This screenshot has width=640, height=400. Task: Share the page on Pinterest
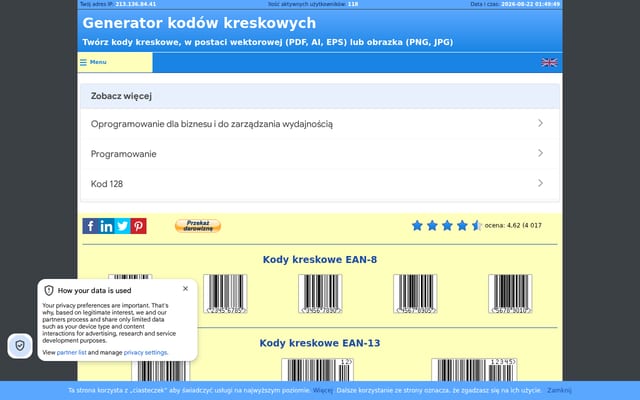[x=138, y=226]
